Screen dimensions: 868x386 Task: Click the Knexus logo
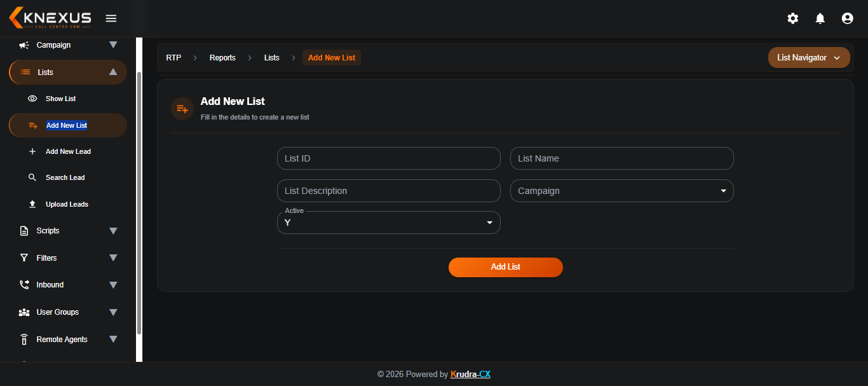pos(50,18)
